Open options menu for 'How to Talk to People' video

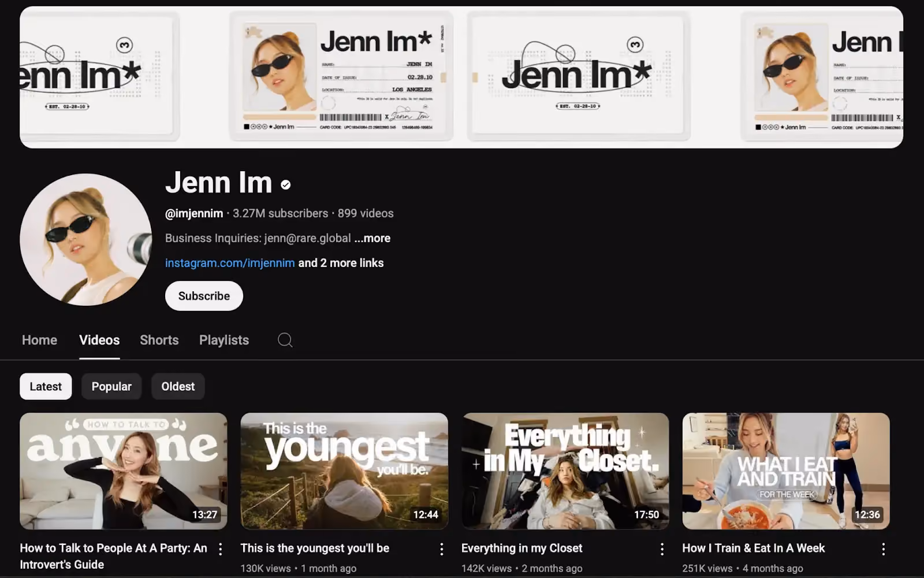tap(220, 549)
